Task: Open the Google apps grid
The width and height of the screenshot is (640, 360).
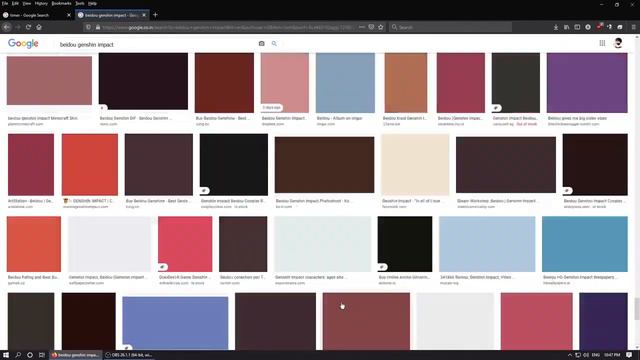Action: pos(602,43)
